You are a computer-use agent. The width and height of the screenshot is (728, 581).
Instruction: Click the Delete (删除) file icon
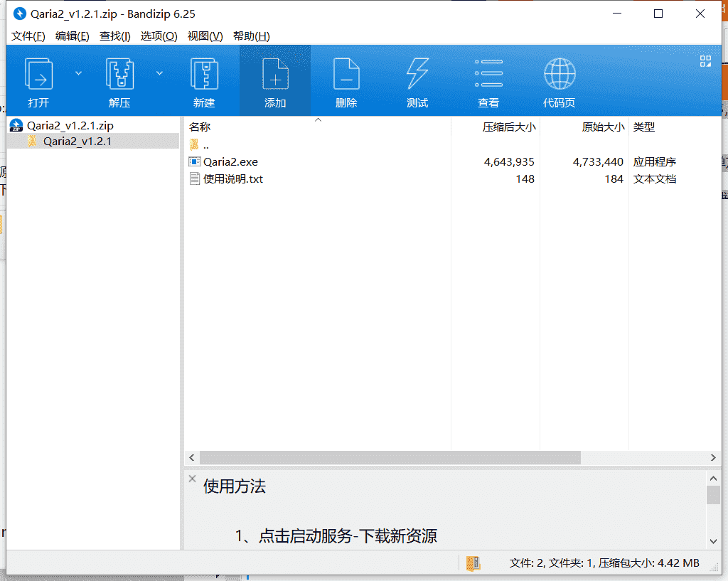346,74
